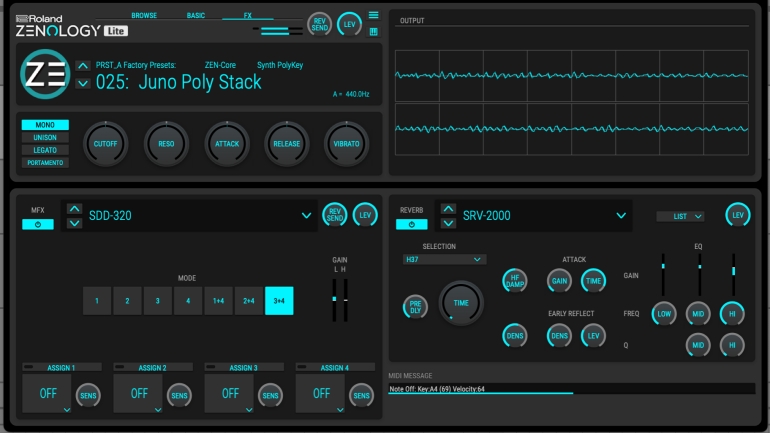Click the ATTACK GAIN knob
Image resolution: width=770 pixels, height=433 pixels.
(x=559, y=281)
